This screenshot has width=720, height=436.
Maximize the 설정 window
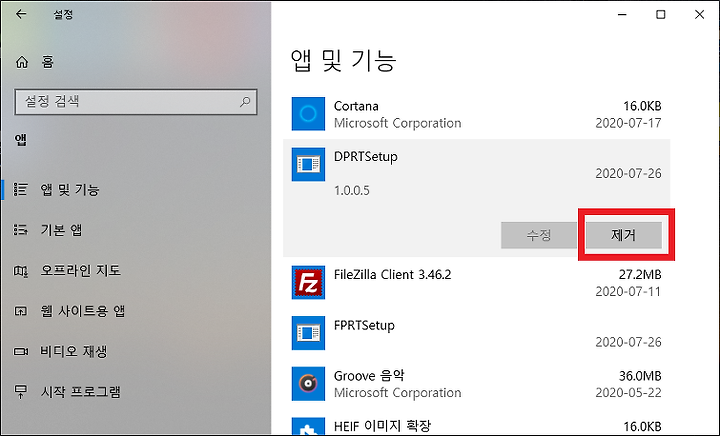(x=660, y=15)
